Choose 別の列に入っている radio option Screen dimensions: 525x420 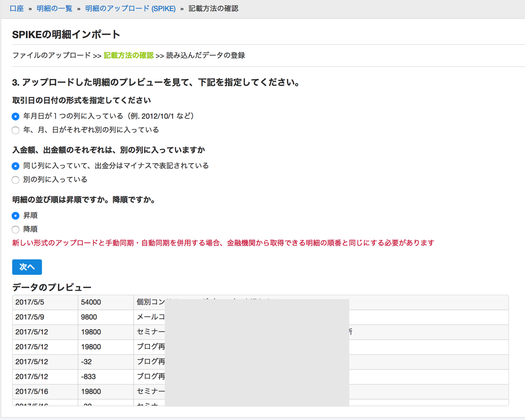15,180
